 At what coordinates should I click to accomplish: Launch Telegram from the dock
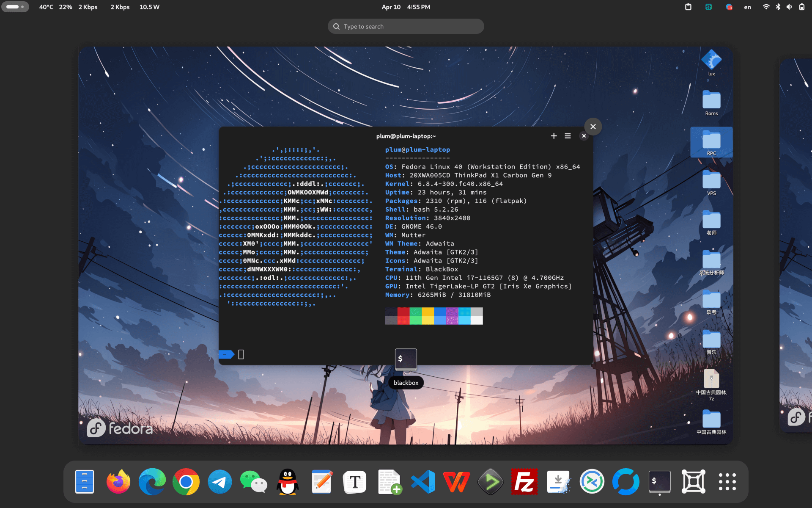(219, 481)
